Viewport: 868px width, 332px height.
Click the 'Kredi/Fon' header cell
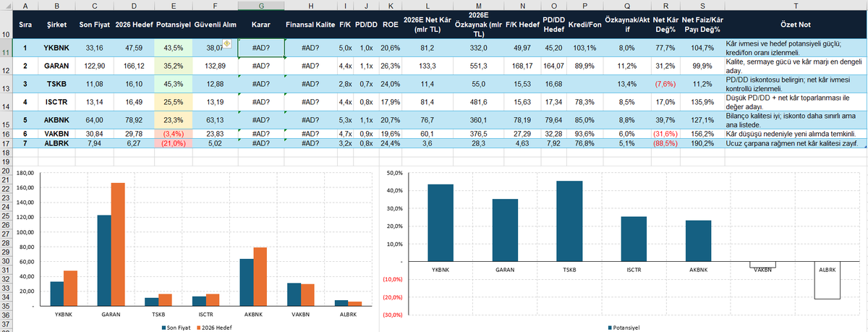(x=584, y=24)
